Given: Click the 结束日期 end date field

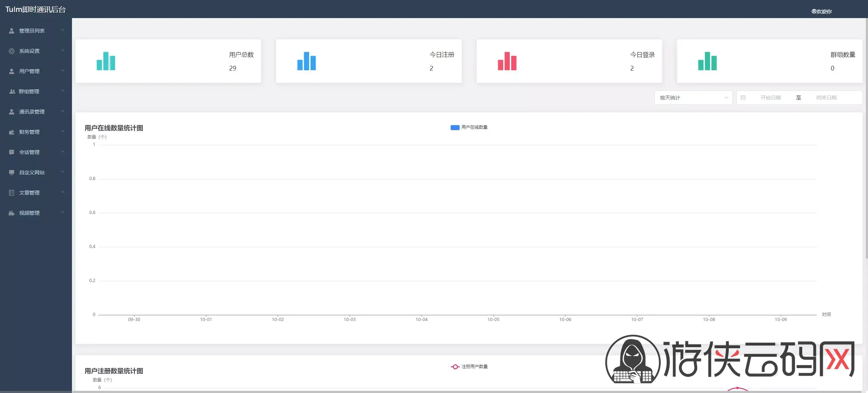Looking at the screenshot, I should pyautogui.click(x=826, y=98).
